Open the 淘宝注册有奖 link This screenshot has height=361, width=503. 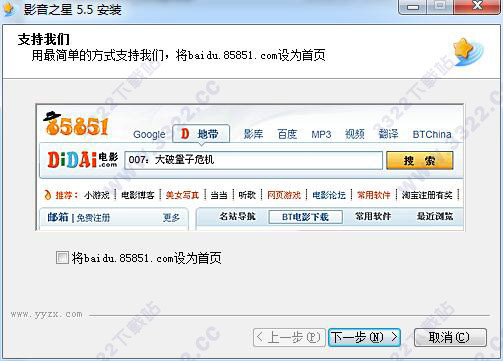(x=427, y=195)
